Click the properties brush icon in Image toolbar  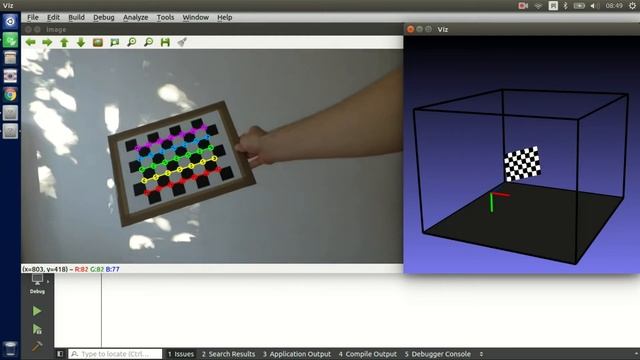point(182,42)
